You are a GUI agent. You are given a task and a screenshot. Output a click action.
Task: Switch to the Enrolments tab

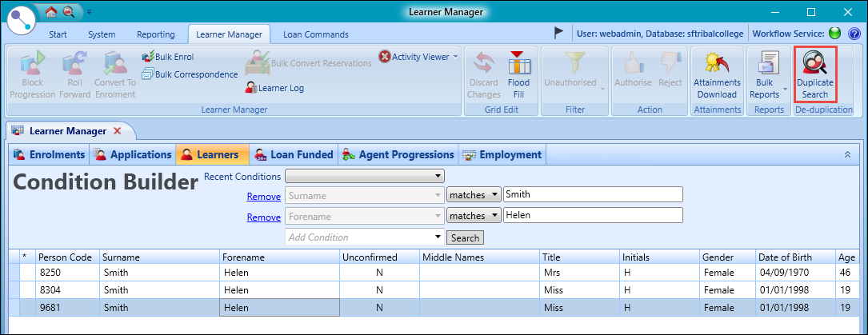(50, 155)
